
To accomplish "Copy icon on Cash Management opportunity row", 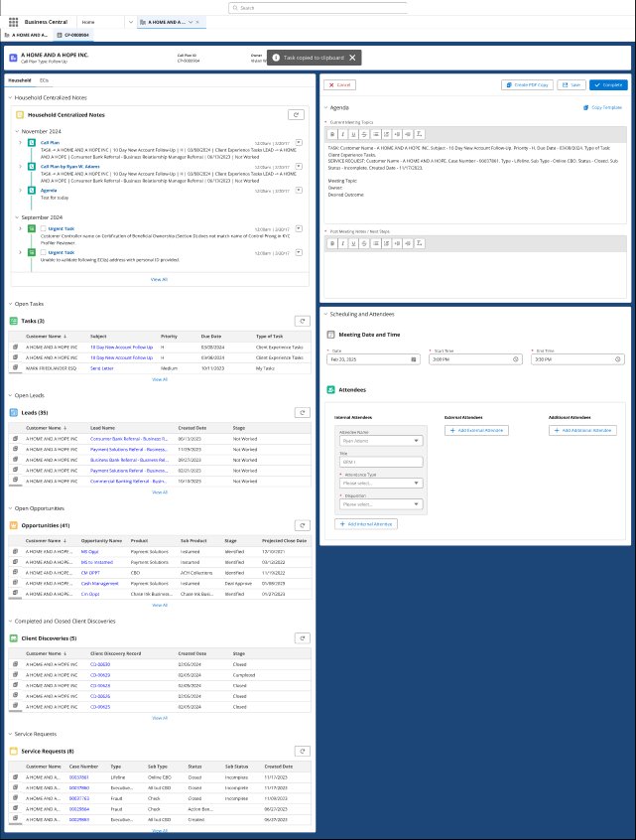I will pyautogui.click(x=16, y=583).
